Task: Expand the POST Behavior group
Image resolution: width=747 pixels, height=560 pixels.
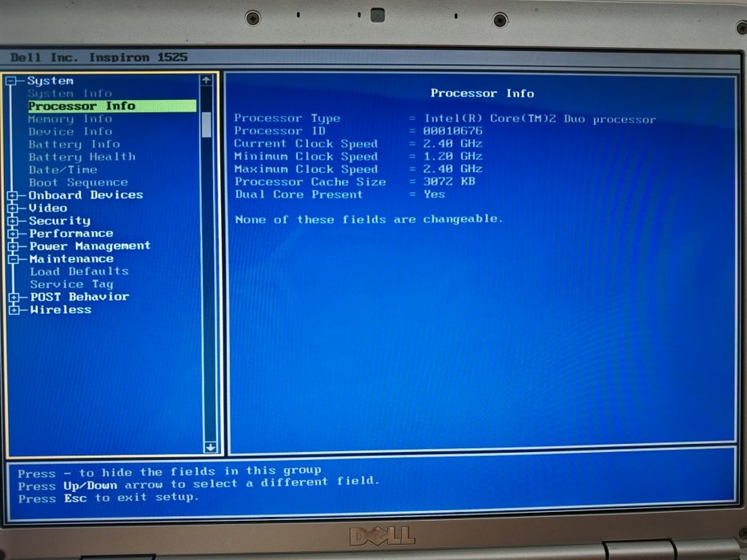Action: tap(14, 297)
